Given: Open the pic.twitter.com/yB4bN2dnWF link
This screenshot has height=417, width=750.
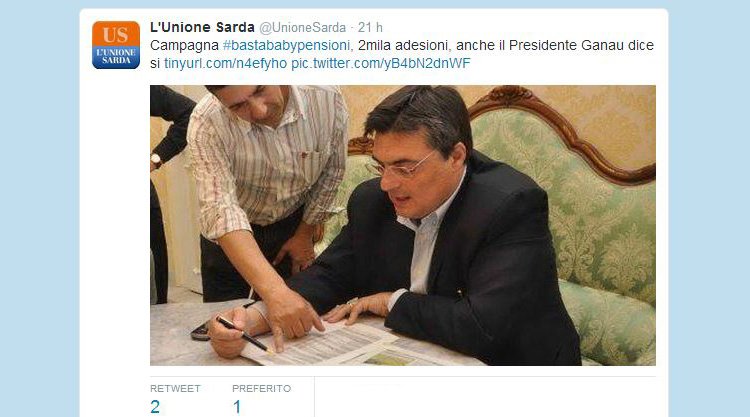Looking at the screenshot, I should coord(381,63).
